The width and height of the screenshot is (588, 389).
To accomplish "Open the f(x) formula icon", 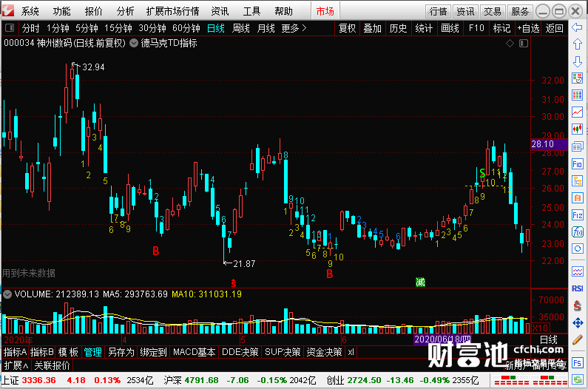I will coord(577,231).
